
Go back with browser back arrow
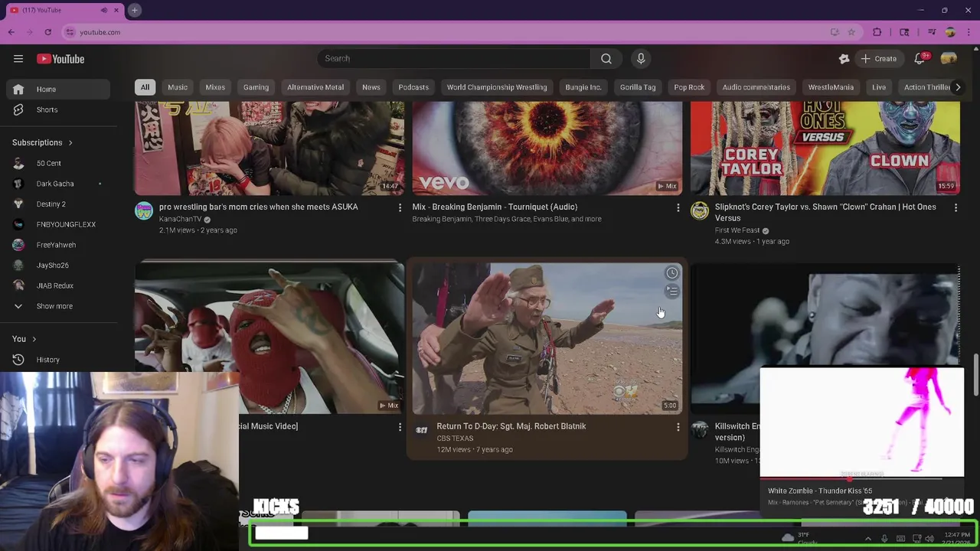tap(11, 32)
